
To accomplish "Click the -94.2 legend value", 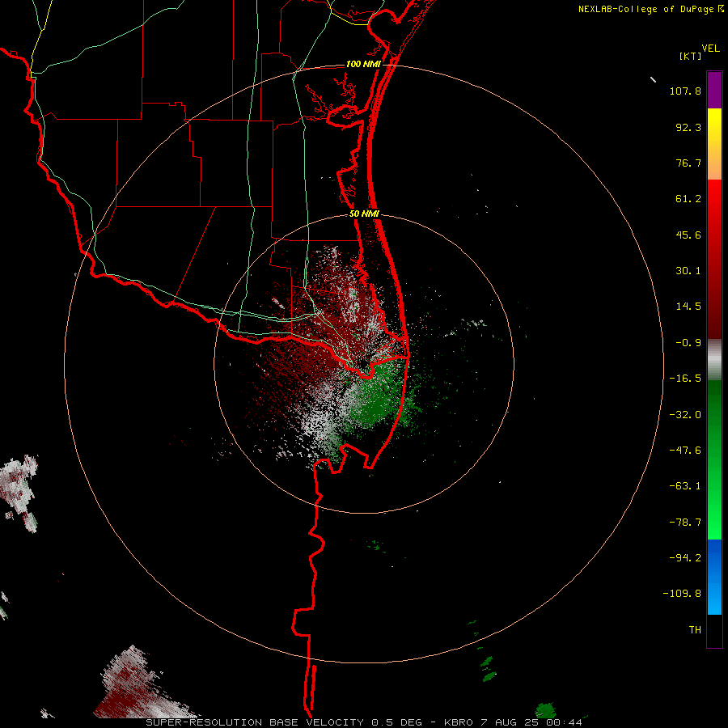I will 685,558.
